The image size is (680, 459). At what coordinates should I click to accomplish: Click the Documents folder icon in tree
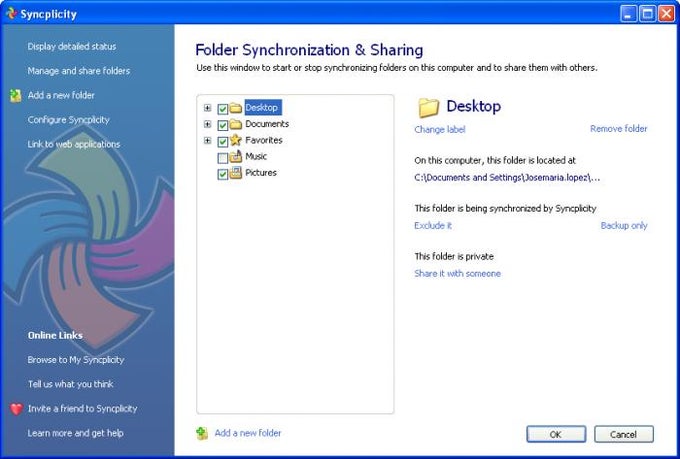235,124
